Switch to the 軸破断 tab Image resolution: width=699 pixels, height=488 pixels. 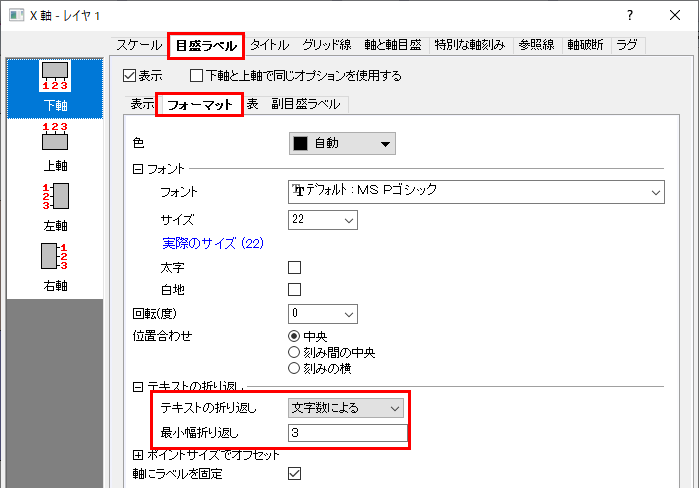click(585, 45)
